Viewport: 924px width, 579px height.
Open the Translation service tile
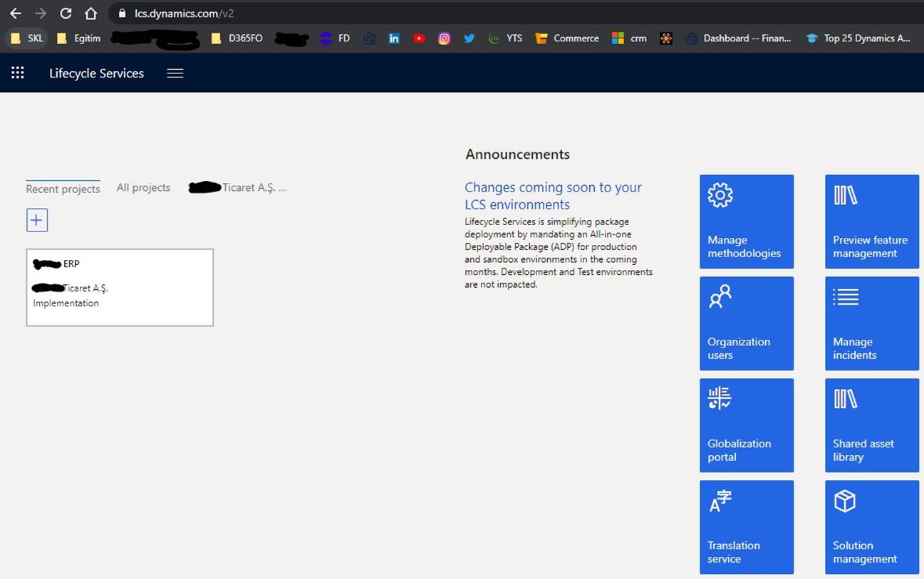click(x=747, y=527)
